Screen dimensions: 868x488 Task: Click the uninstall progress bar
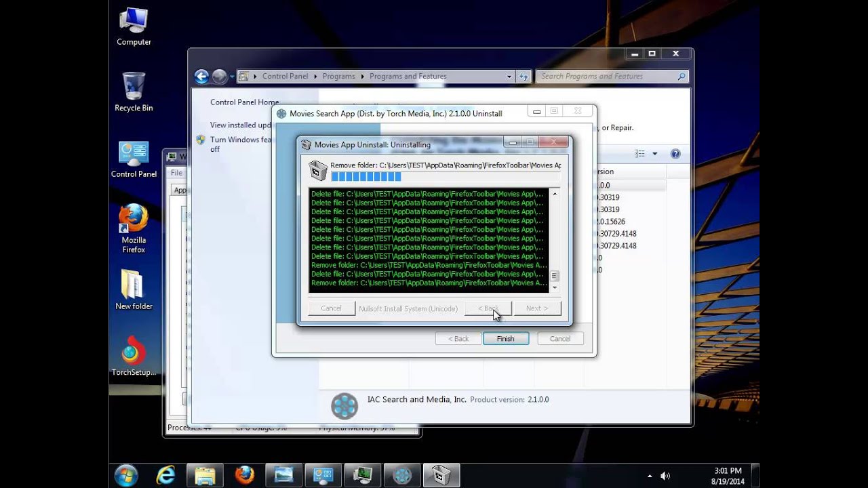point(446,177)
